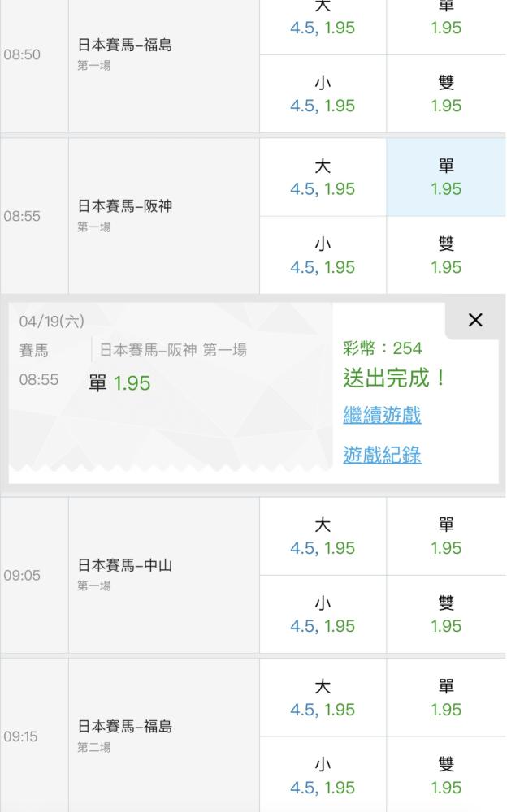Choose 小 for 09:05 中山 race
507x812 pixels.
323,614
